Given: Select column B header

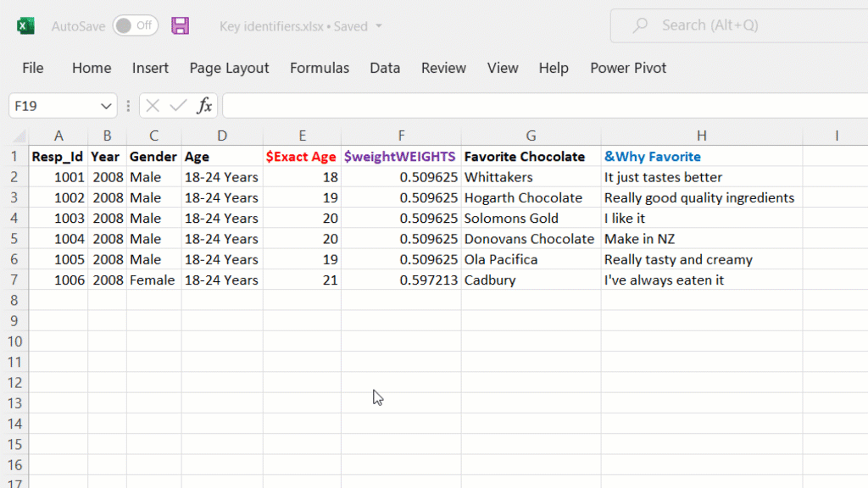Looking at the screenshot, I should tap(107, 136).
